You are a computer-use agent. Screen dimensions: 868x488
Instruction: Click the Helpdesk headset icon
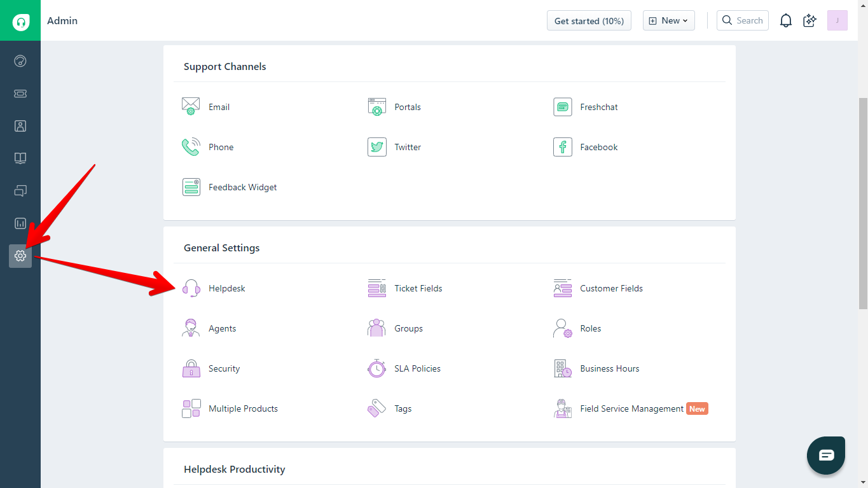tap(191, 288)
